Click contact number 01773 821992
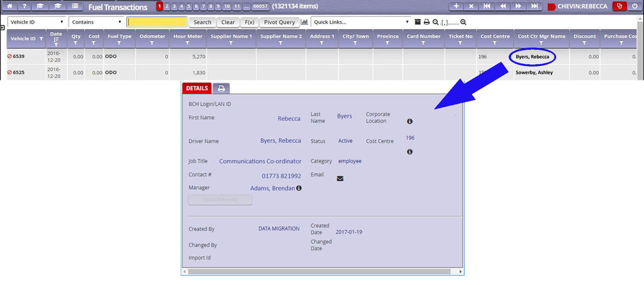The width and height of the screenshot is (644, 285). pyautogui.click(x=281, y=176)
